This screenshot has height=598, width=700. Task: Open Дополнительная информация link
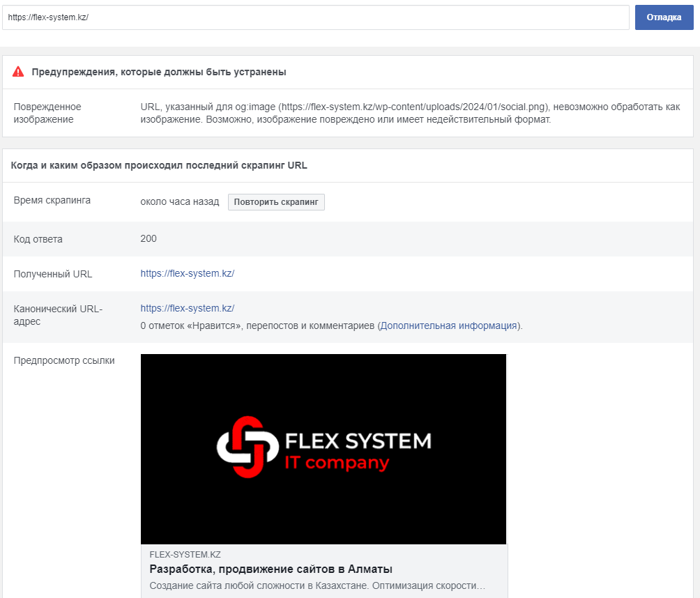(x=448, y=325)
